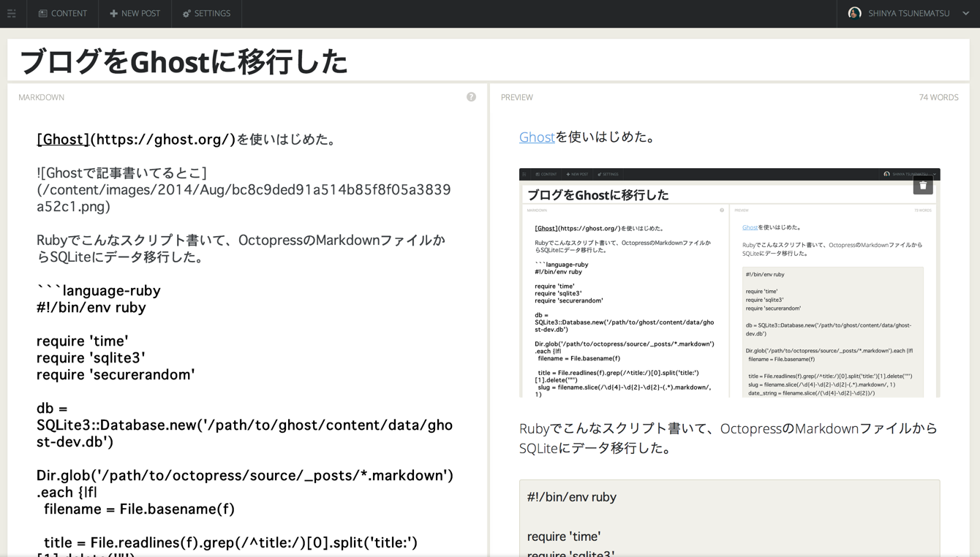Open the Markdown help question mark

(x=471, y=96)
